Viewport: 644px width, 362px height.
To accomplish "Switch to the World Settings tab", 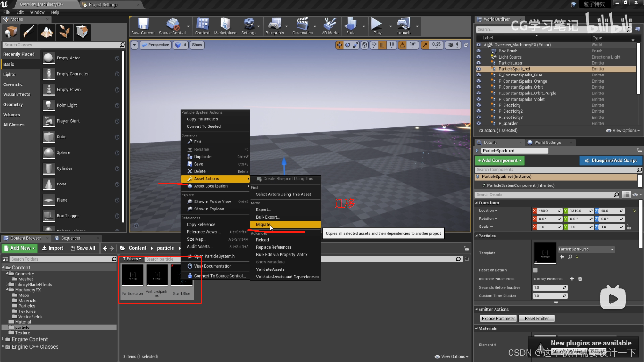I will pos(547,143).
